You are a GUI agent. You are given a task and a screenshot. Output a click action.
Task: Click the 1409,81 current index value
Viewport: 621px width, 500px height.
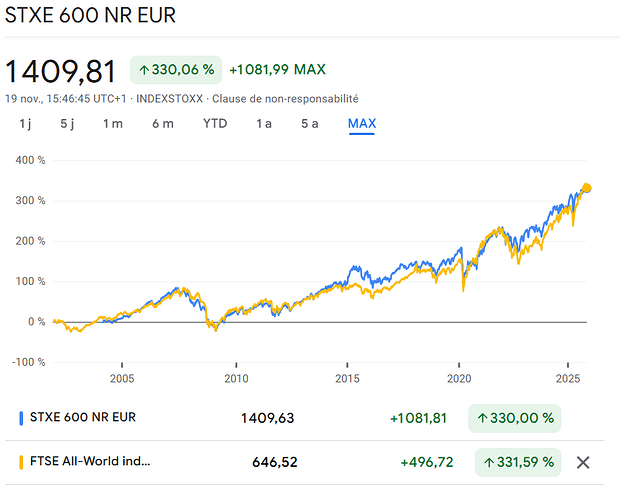[61, 71]
